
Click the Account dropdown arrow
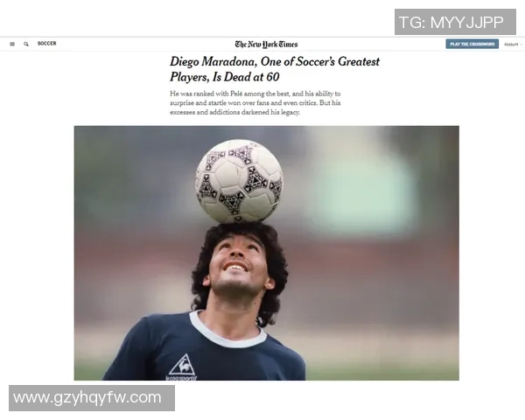click(521, 45)
